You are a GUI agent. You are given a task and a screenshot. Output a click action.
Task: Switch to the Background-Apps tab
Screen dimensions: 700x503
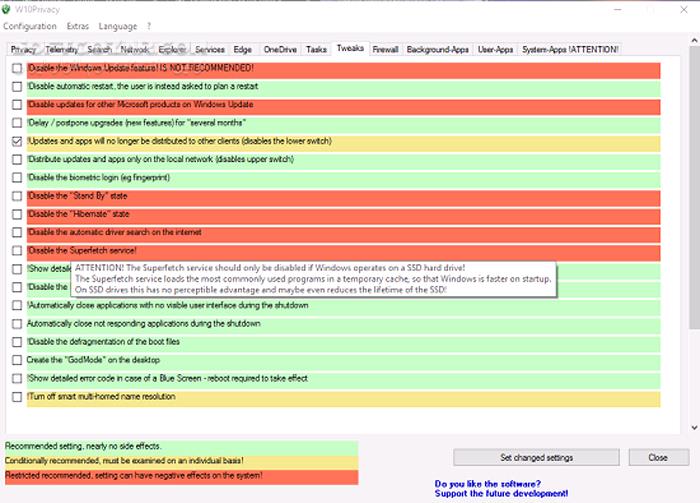point(438,50)
